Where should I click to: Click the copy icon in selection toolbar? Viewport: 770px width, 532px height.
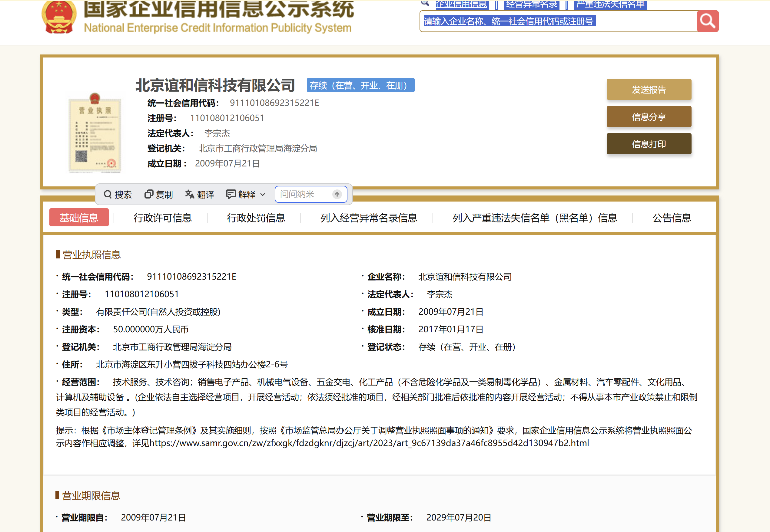[149, 194]
